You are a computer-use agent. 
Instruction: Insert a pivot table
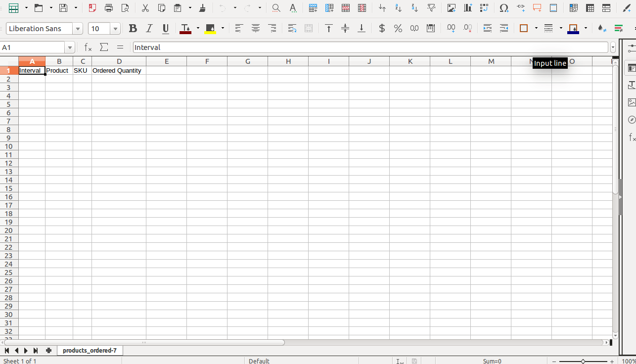tap(484, 8)
